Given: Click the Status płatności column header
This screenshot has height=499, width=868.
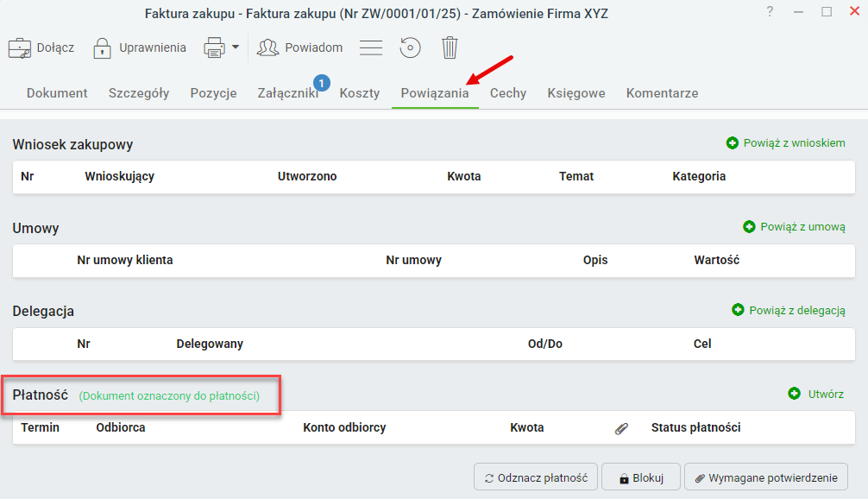Looking at the screenshot, I should 695,427.
